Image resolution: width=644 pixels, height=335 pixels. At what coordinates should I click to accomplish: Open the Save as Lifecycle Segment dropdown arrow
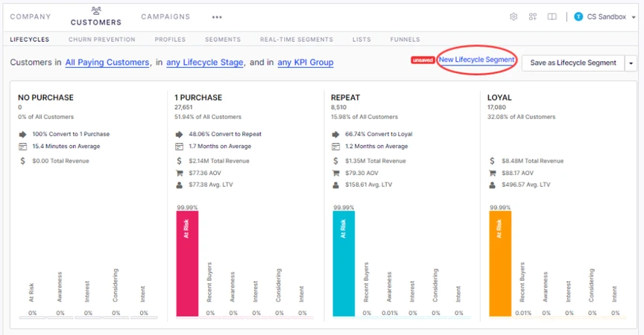pos(632,63)
